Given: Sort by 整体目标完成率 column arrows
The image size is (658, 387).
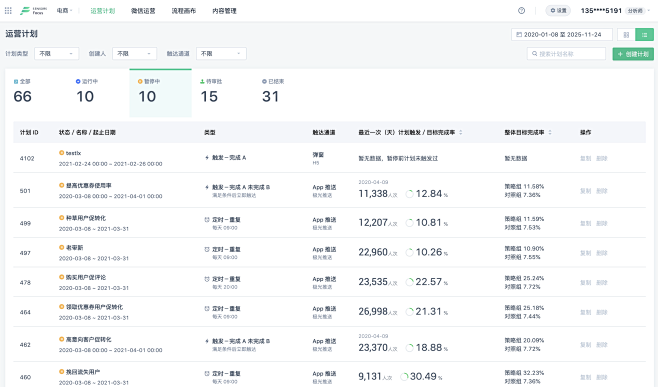Looking at the screenshot, I should (x=550, y=133).
